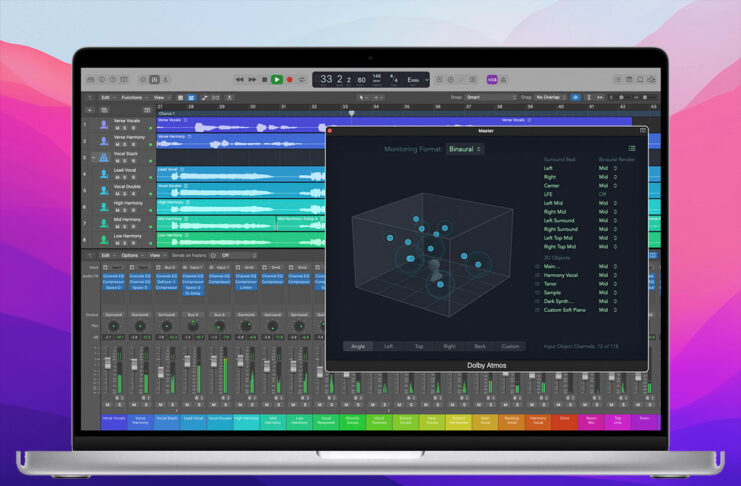Click the add track plus button
This screenshot has width=741, height=486.
point(88,110)
